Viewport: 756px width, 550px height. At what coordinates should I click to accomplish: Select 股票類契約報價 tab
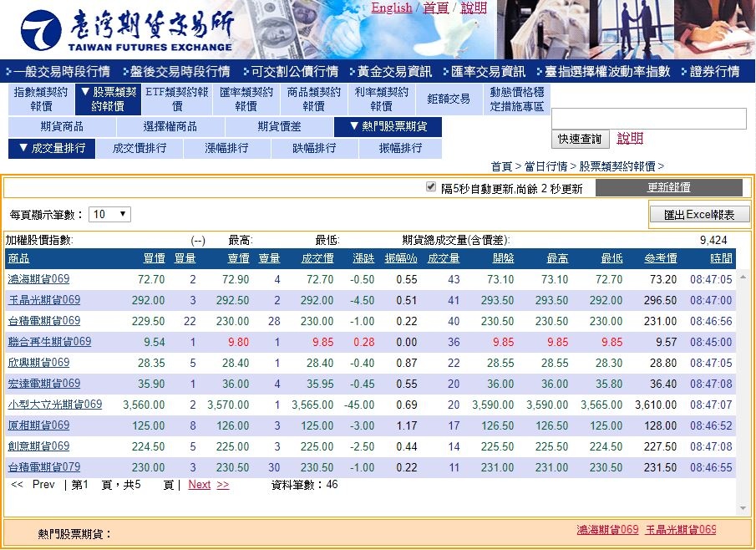pos(109,99)
